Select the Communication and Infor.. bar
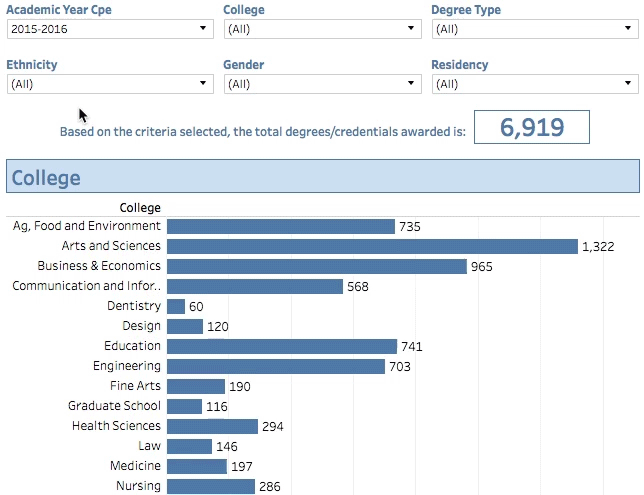This screenshot has width=644, height=495. tap(255, 286)
